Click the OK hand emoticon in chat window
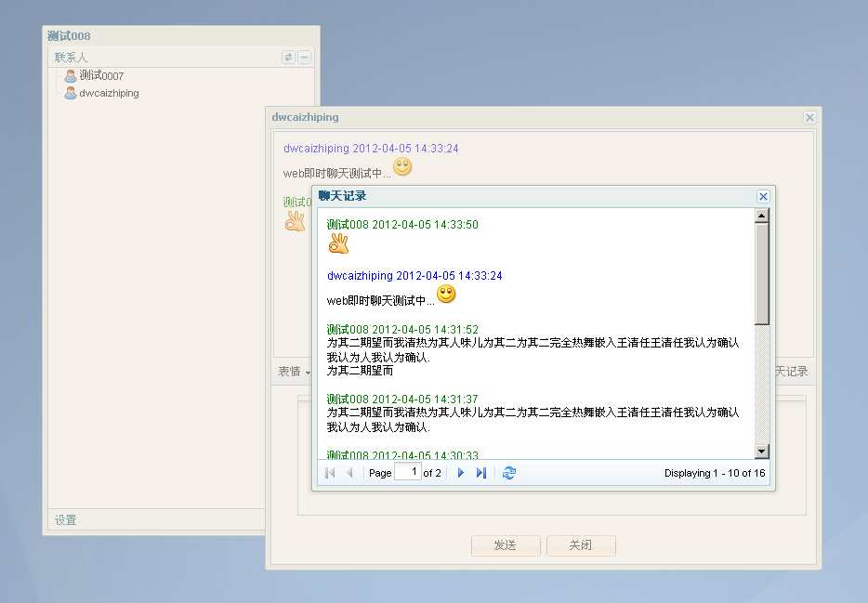 coord(295,221)
